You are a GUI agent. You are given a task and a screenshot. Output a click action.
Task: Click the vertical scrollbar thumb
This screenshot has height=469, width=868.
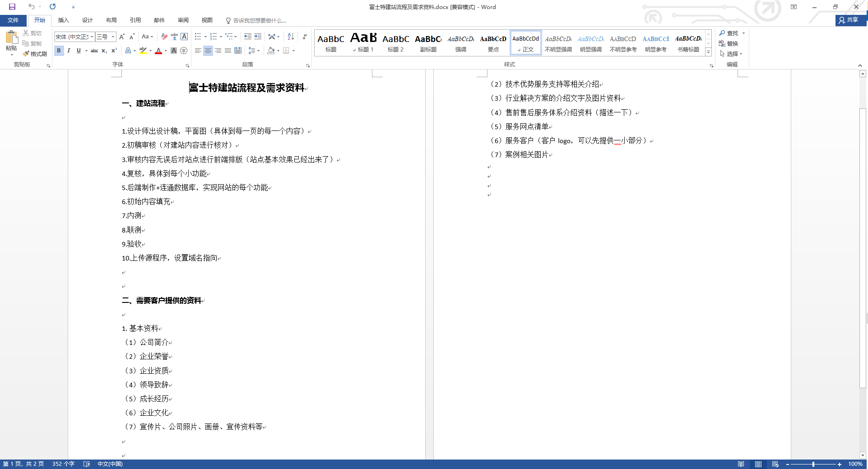tap(863, 248)
